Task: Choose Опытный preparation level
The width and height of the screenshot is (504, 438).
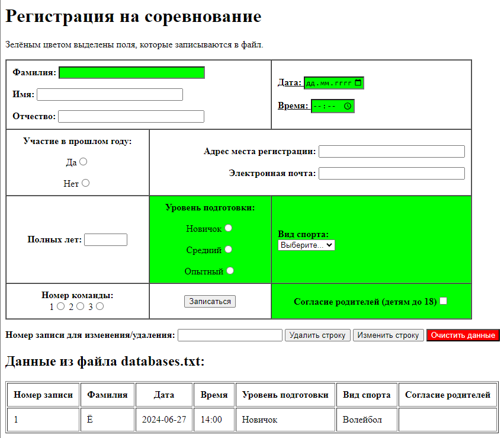Action: pyautogui.click(x=230, y=271)
